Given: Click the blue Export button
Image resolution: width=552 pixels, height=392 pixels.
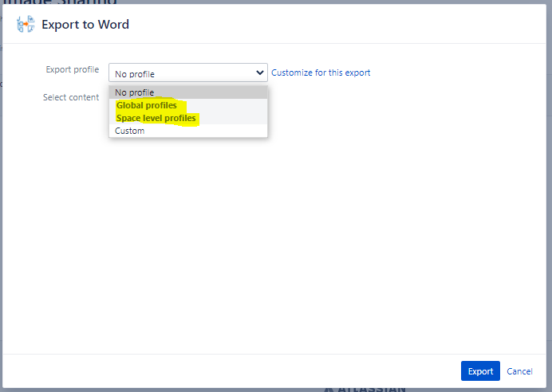Looking at the screenshot, I should [480, 371].
